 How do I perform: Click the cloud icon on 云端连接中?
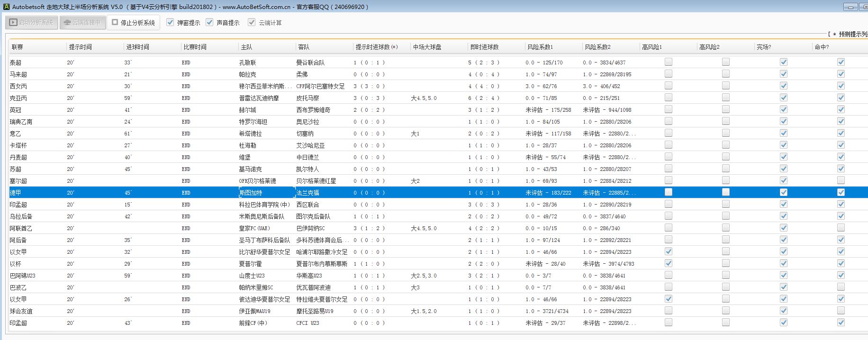tap(67, 22)
